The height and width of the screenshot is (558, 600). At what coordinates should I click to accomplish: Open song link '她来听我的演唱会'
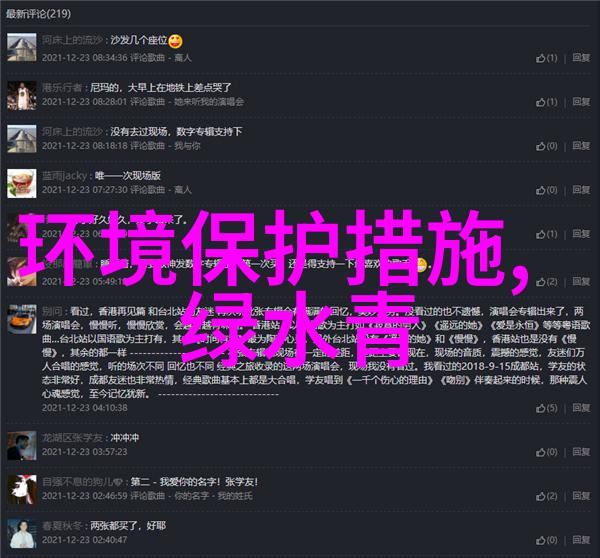(209, 102)
